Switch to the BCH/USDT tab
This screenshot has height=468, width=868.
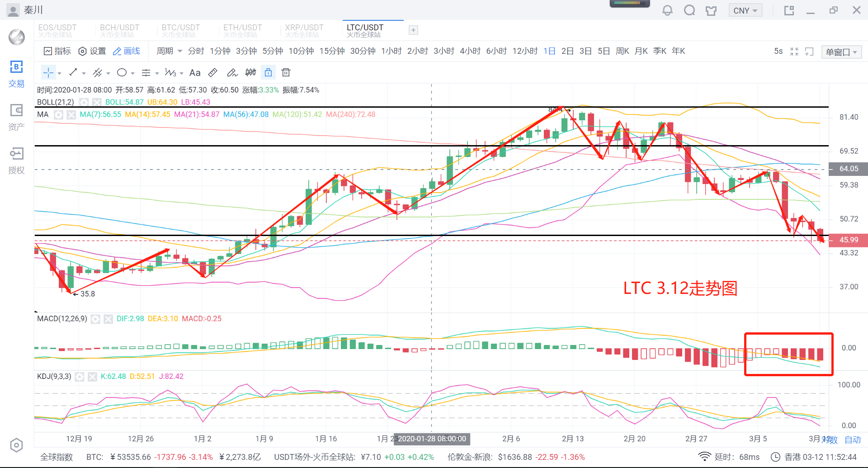[119, 30]
